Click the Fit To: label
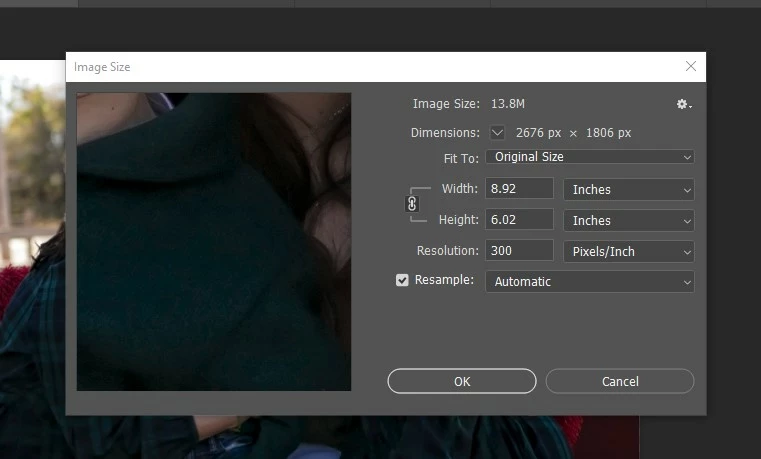The image size is (761, 459). [461, 159]
